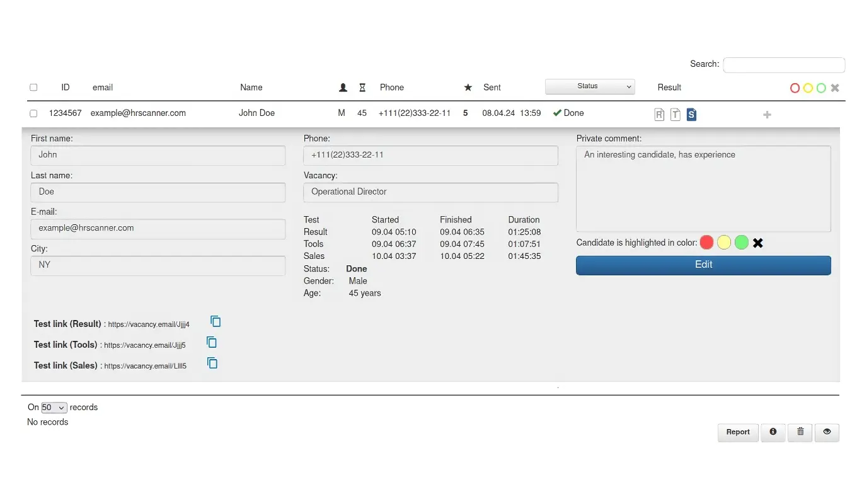Open the blue S sales result icon

coord(691,114)
